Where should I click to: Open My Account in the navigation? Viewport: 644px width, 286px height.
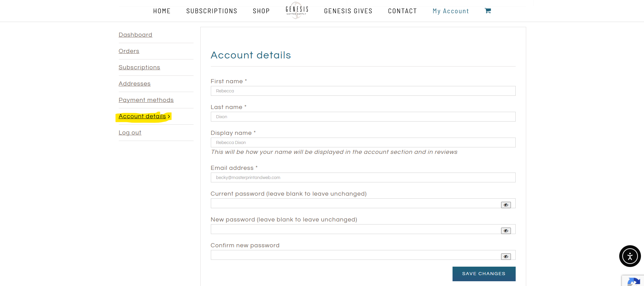point(450,11)
